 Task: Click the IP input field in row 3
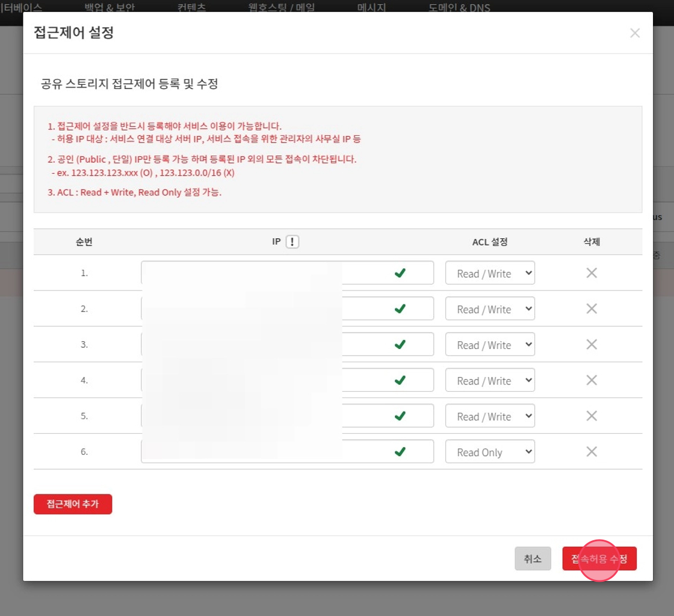click(287, 344)
